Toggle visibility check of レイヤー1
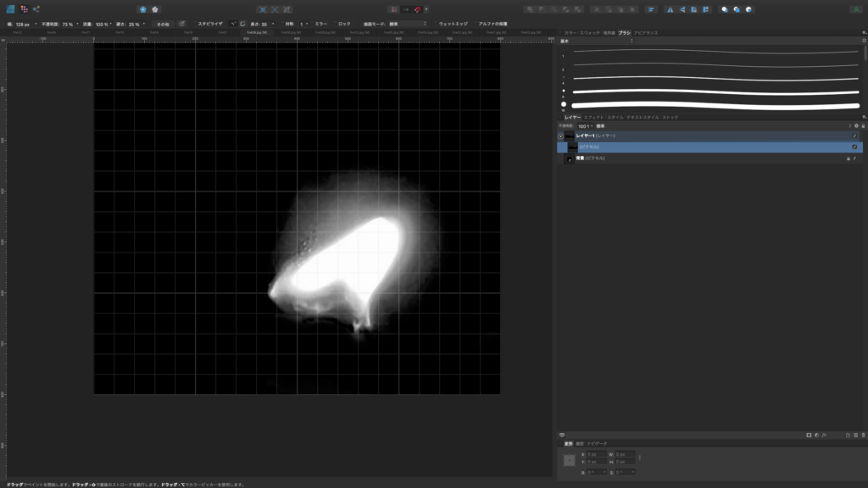 click(854, 136)
